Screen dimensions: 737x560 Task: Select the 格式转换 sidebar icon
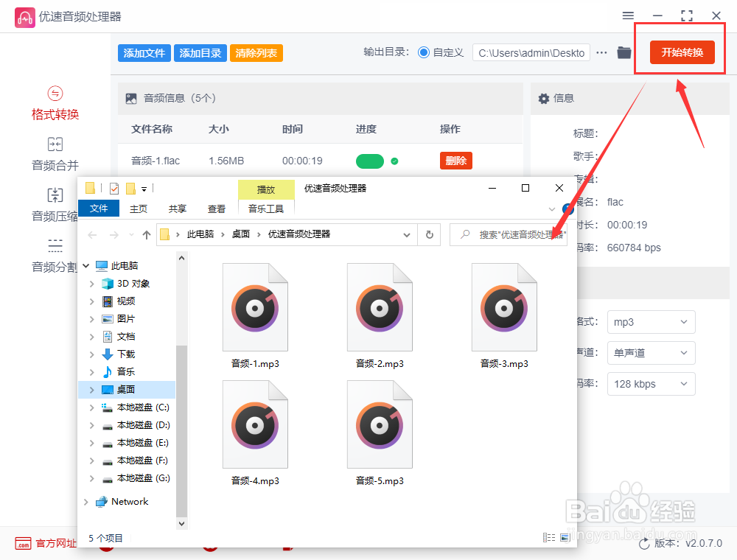tap(55, 94)
